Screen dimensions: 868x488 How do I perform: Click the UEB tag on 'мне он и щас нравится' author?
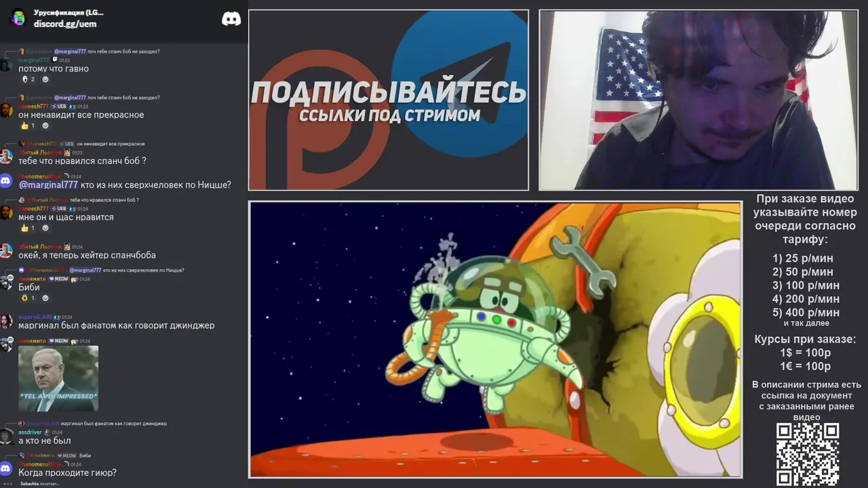click(x=59, y=209)
